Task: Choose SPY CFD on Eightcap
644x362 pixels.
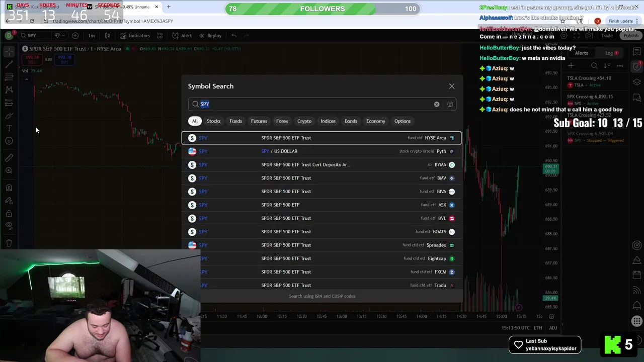Action: 321,258
